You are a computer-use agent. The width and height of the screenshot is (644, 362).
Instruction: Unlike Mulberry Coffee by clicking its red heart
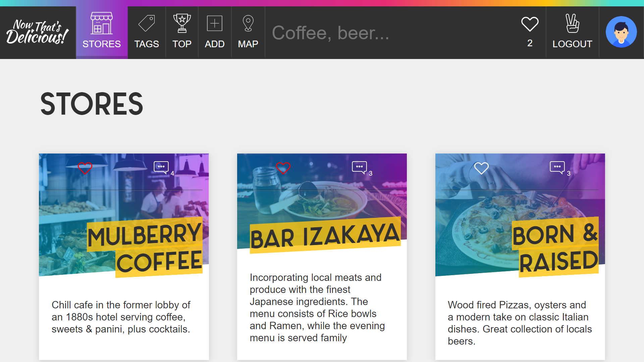(86, 168)
